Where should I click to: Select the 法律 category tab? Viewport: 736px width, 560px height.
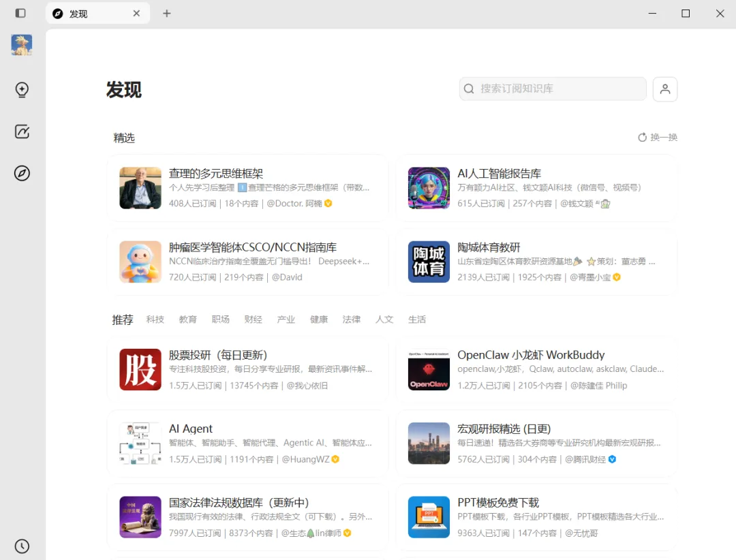(x=352, y=320)
